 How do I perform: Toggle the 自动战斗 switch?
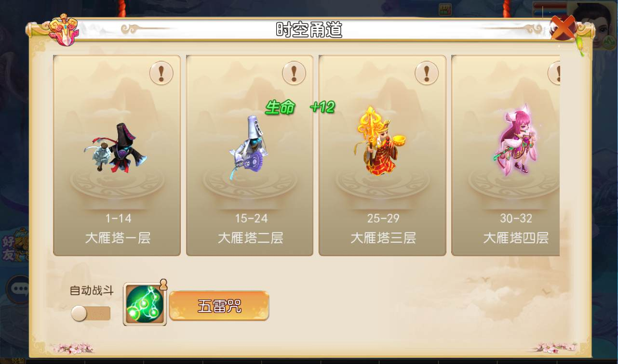coord(91,314)
